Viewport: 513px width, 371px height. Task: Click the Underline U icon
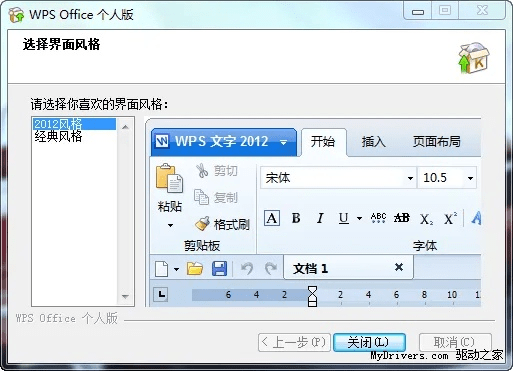tap(344, 218)
